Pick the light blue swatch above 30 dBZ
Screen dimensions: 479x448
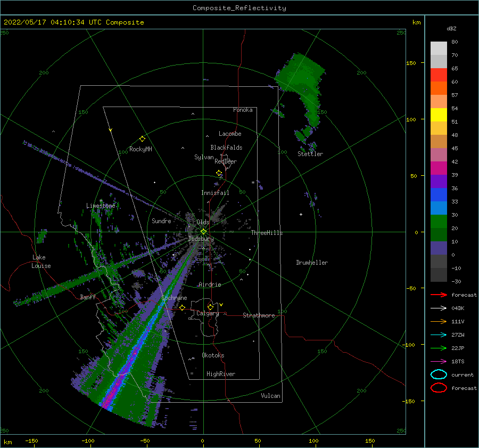pos(439,208)
